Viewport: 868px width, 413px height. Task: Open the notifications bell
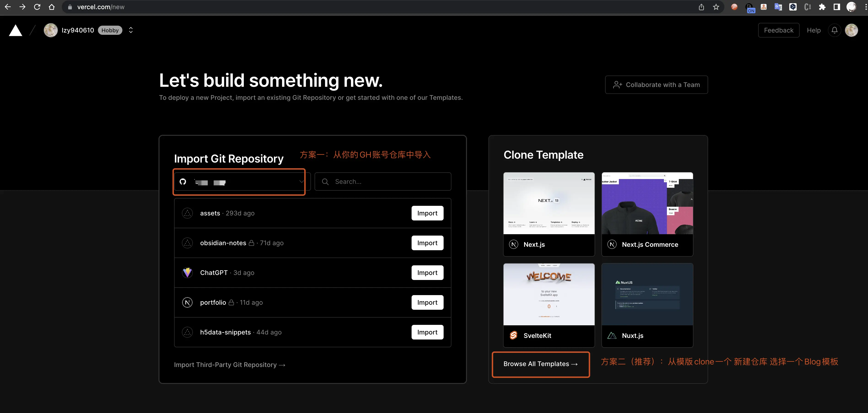(834, 30)
